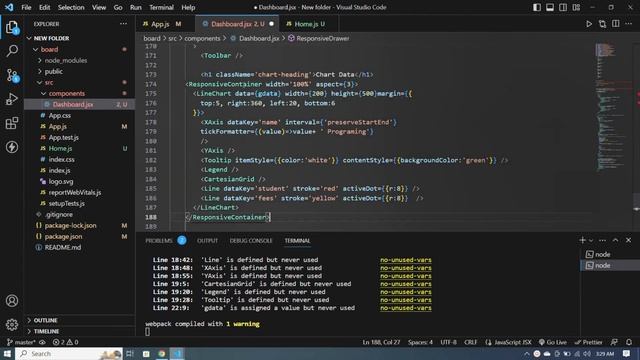Add a new terminal with plus icon
Image resolution: width=640 pixels, height=360 pixels.
point(582,240)
